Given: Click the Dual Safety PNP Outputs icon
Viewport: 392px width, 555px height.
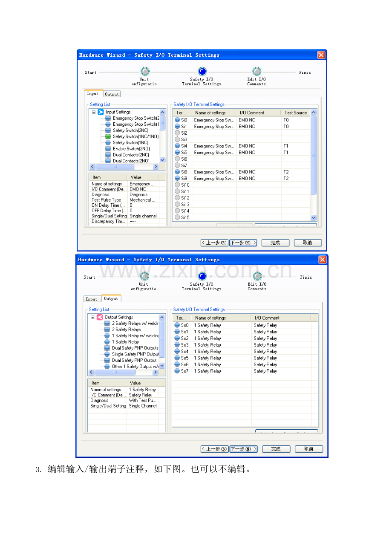Looking at the screenshot, I should pyautogui.click(x=107, y=348).
